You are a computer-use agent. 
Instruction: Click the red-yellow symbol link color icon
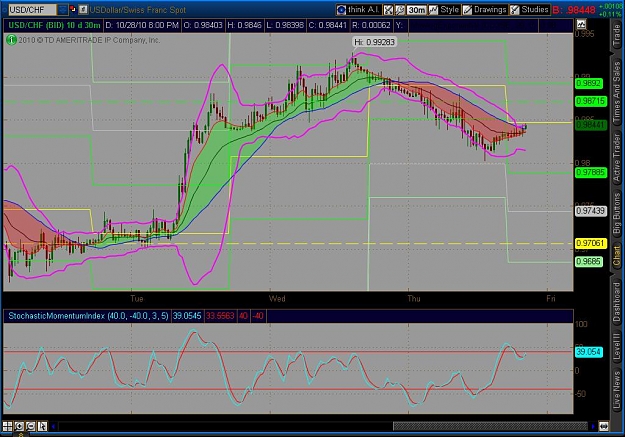73,9
